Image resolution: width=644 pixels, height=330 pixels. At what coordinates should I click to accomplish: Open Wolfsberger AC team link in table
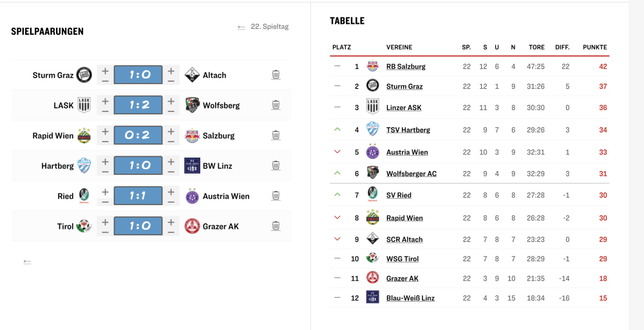(411, 174)
